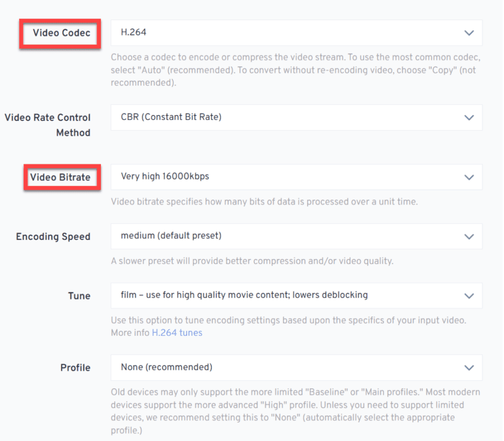This screenshot has width=504, height=441.
Task: Click the chevron arrow in the Tune field
Action: point(469,296)
